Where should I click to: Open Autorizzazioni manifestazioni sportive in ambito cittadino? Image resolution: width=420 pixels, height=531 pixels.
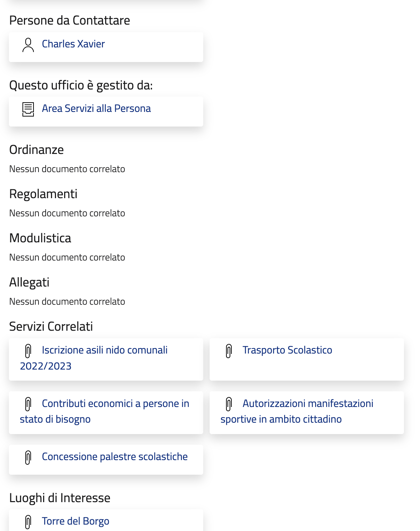(x=308, y=404)
